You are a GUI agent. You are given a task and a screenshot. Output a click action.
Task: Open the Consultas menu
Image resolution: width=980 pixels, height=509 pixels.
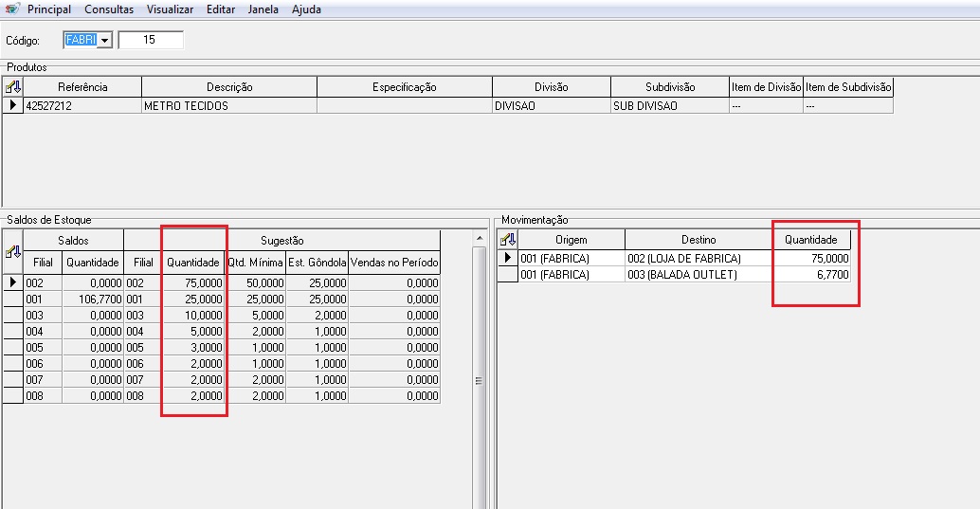click(109, 9)
